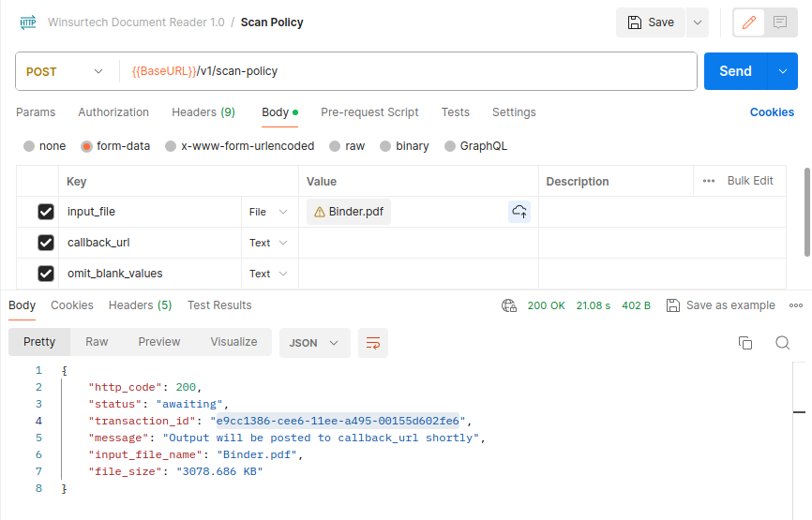Click the Winsurtech Document Reader 1.0 breadcrumb
This screenshot has width=812, height=520.
point(136,22)
